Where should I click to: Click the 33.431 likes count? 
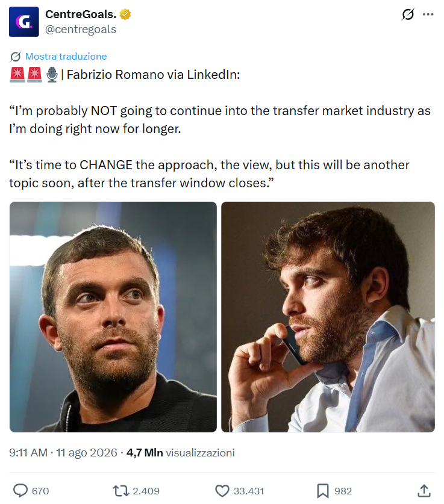pos(249,491)
